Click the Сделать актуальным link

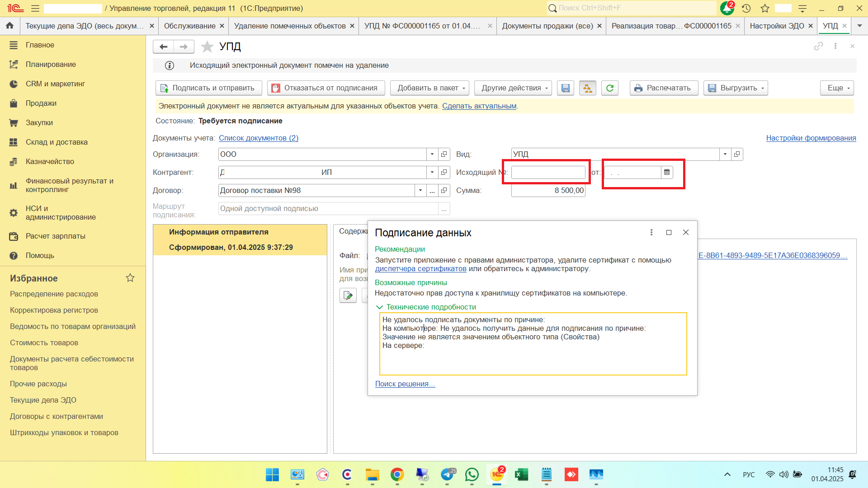(x=479, y=106)
